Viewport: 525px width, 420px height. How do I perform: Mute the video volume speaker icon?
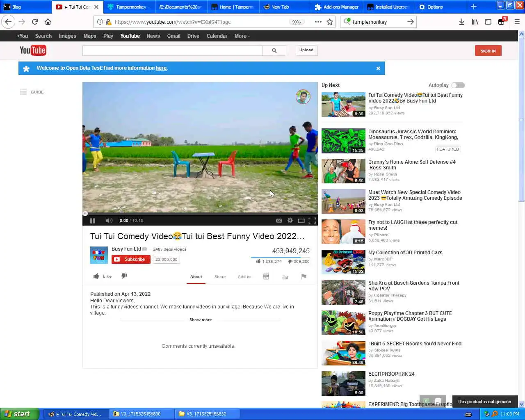tap(109, 221)
